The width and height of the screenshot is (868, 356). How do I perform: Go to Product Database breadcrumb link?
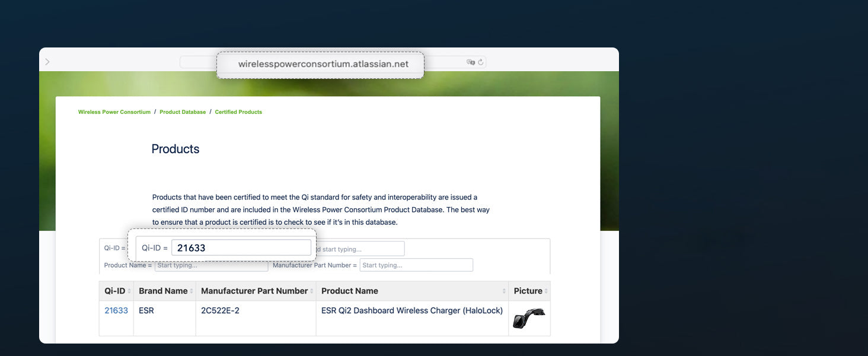183,112
